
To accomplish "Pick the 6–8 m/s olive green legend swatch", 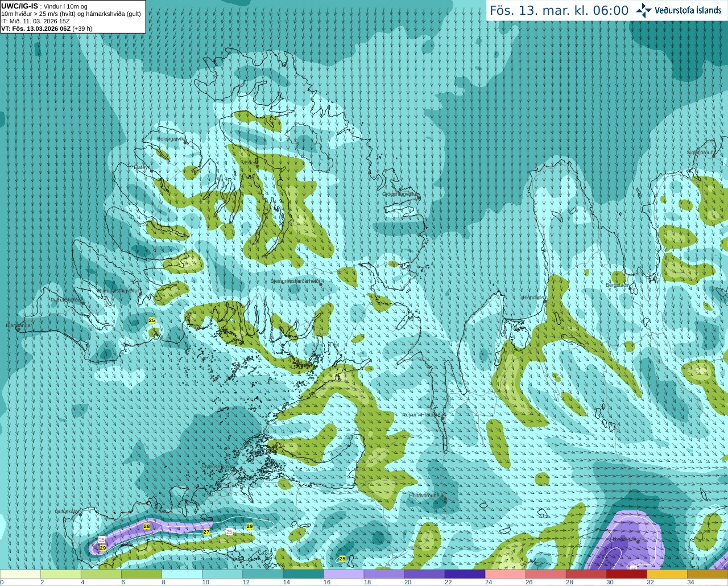I will (x=142, y=574).
